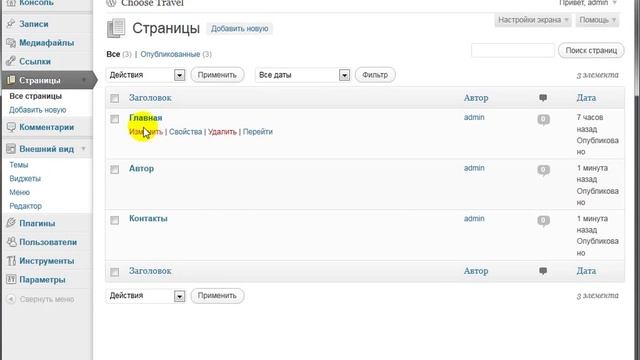640x360 pixels.
Task: Click the bottom Применить button
Action: tap(217, 296)
